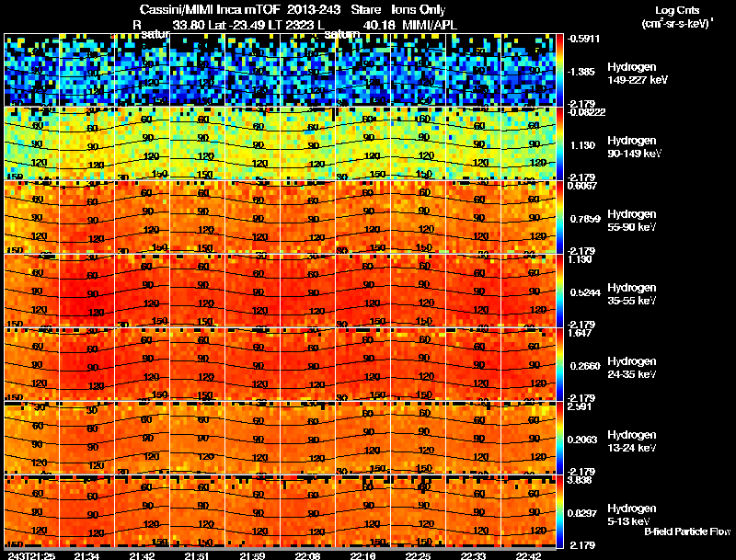Click the "0.2063" colorbar value

click(582, 440)
